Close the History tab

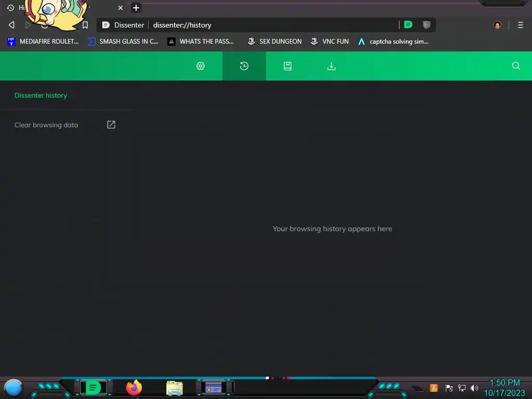tap(121, 7)
